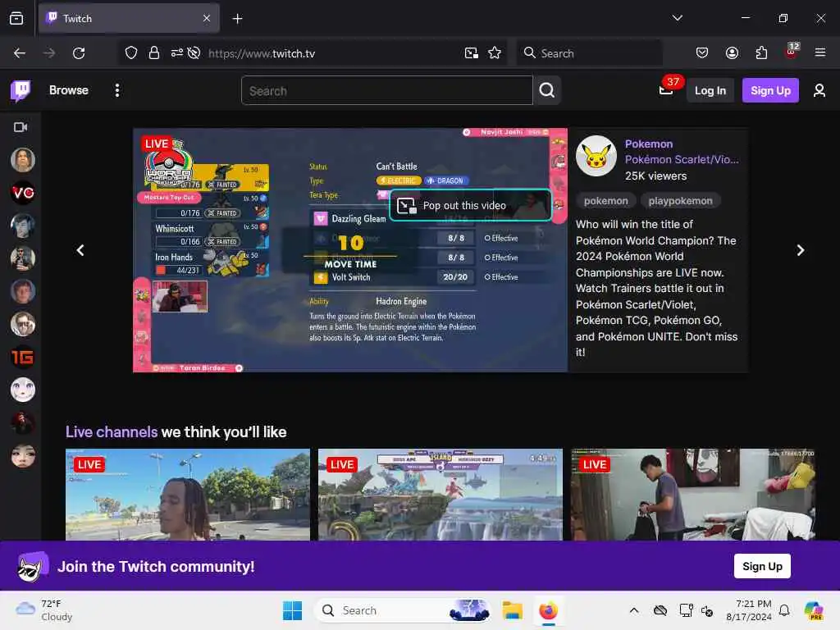
Task: Open the Firefox extensions puzzle icon
Action: (761, 52)
